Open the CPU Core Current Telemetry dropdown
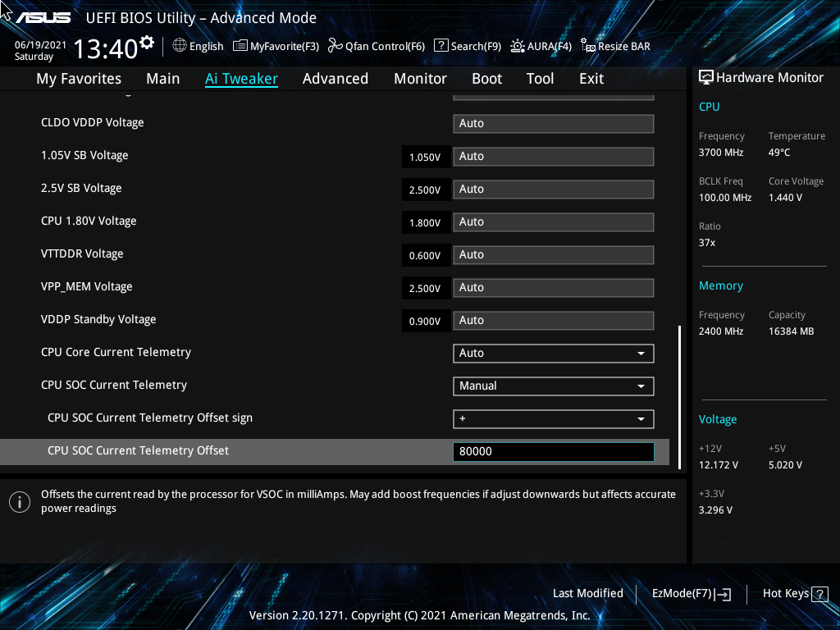The height and width of the screenshot is (630, 840). pyautogui.click(x=553, y=353)
